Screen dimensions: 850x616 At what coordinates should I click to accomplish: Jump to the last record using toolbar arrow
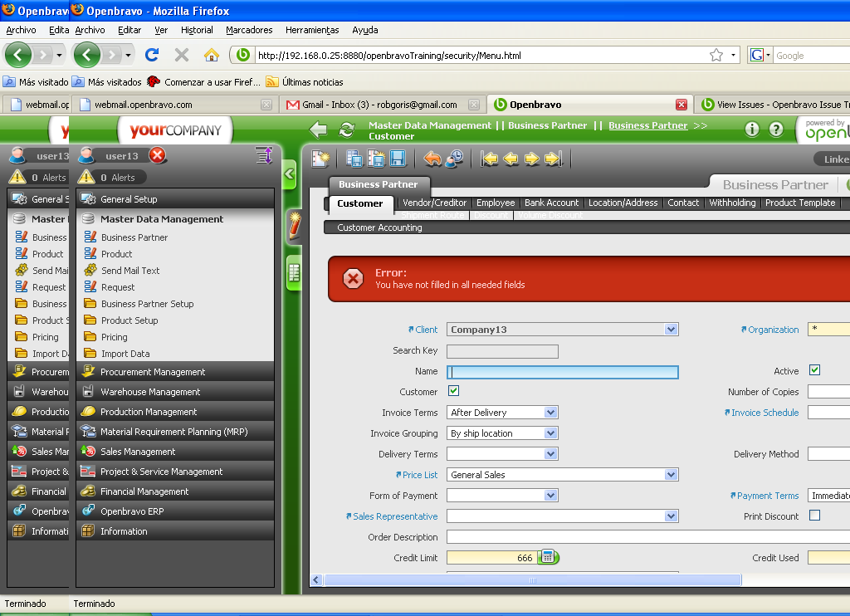(554, 159)
